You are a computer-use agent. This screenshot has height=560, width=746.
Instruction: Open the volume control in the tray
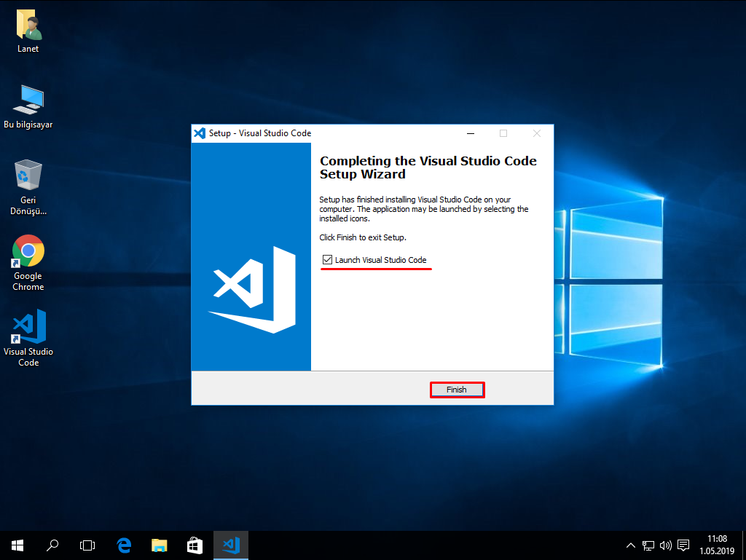pyautogui.click(x=665, y=545)
